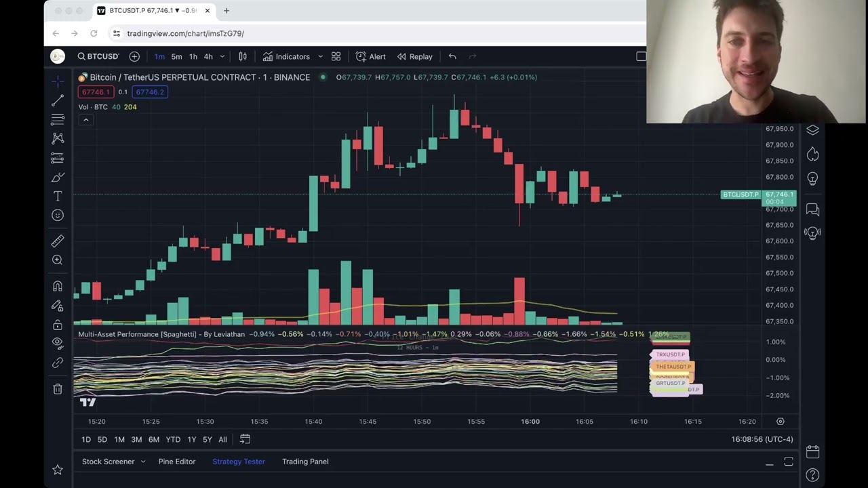The height and width of the screenshot is (488, 868).
Task: Open the object tree layers panel
Action: coord(812,129)
